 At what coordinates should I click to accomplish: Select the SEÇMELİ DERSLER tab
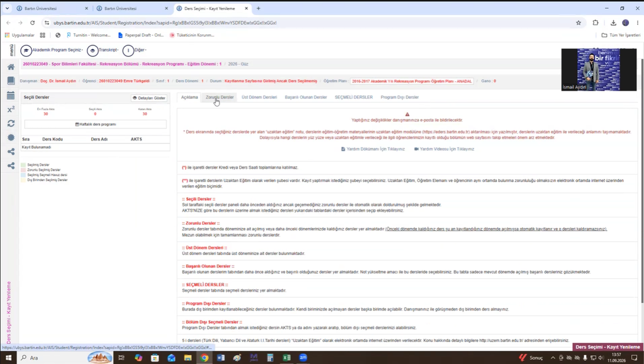pos(353,98)
